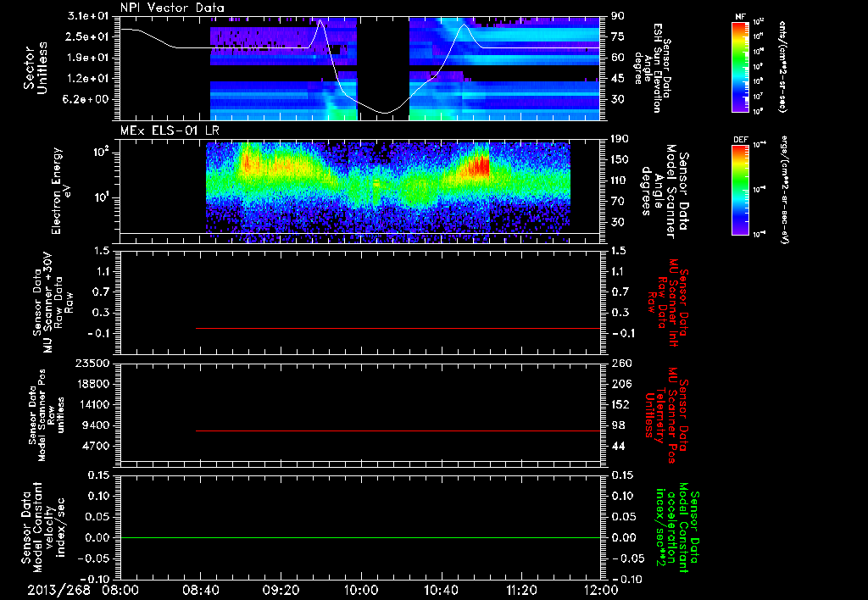Click the 11:20 time axis label
The image size is (868, 600).
521,590
